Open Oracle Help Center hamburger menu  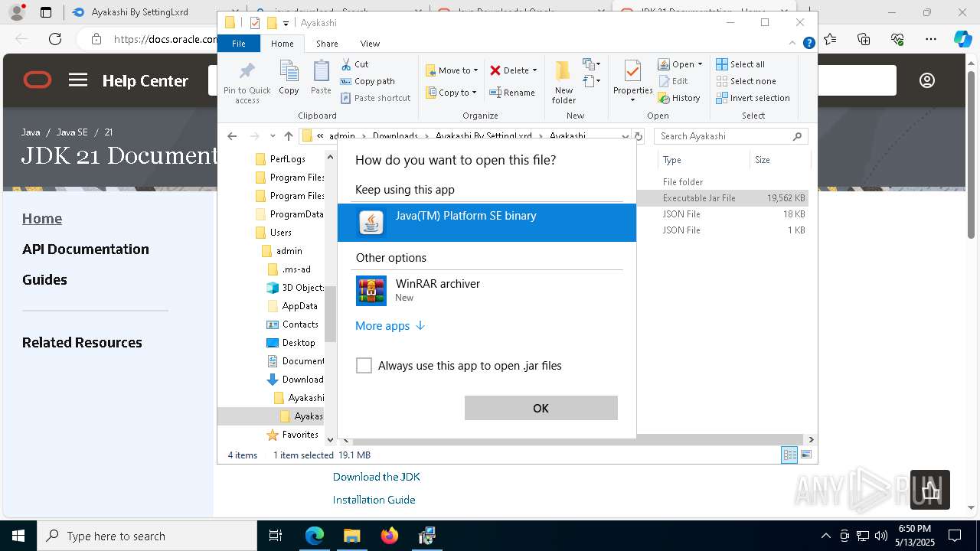78,80
